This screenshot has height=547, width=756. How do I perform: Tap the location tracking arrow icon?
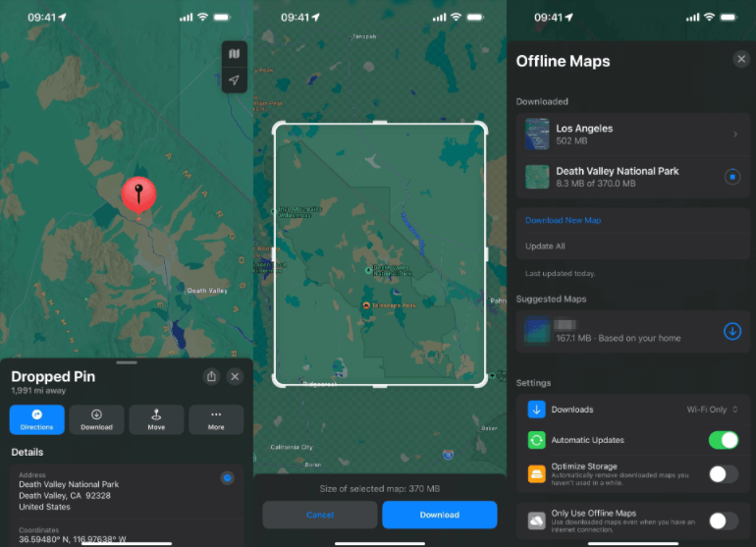click(234, 80)
